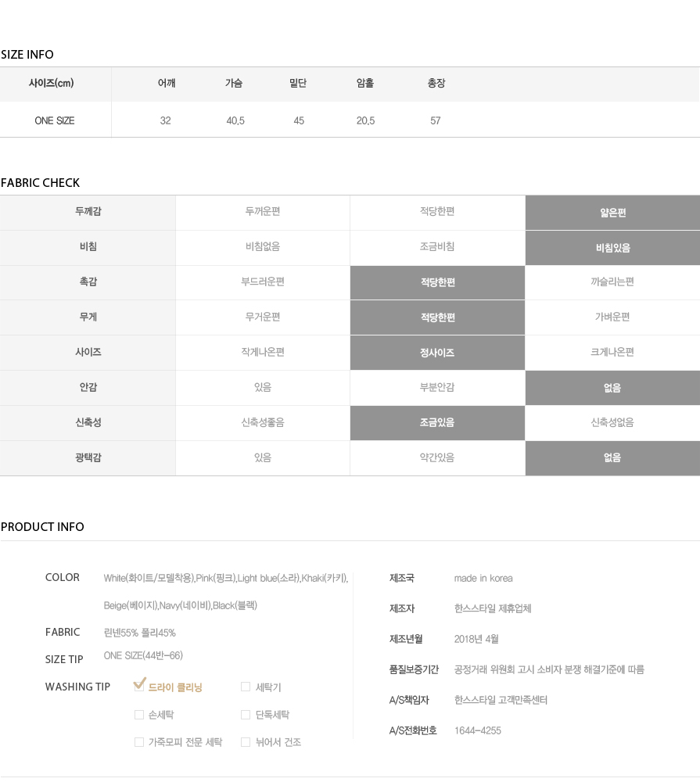The height and width of the screenshot is (782, 700).
Task: Select the 안감 row label
Action: (88, 387)
